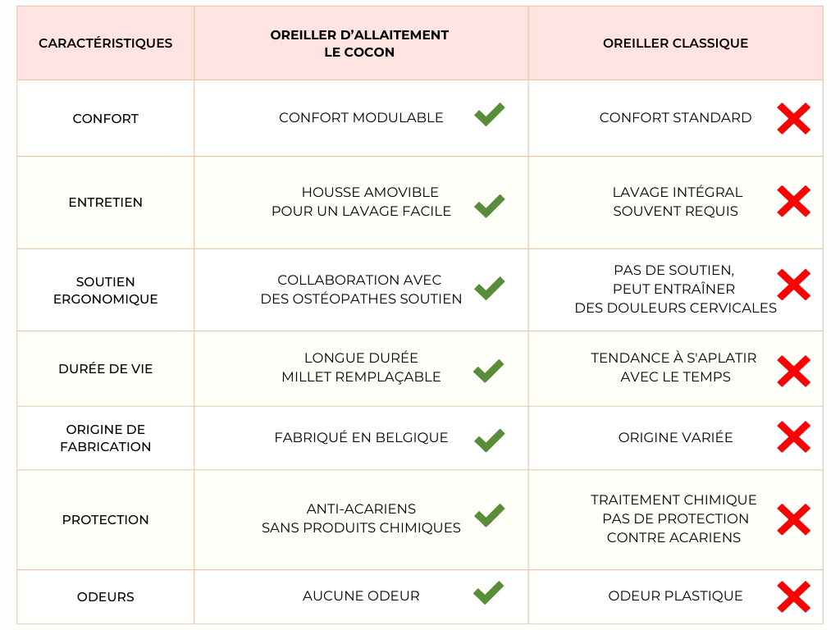Click the red cross beside Origine Variée

793,436
